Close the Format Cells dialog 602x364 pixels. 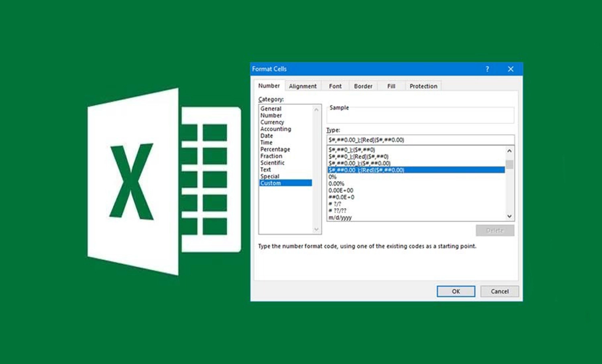pos(510,69)
